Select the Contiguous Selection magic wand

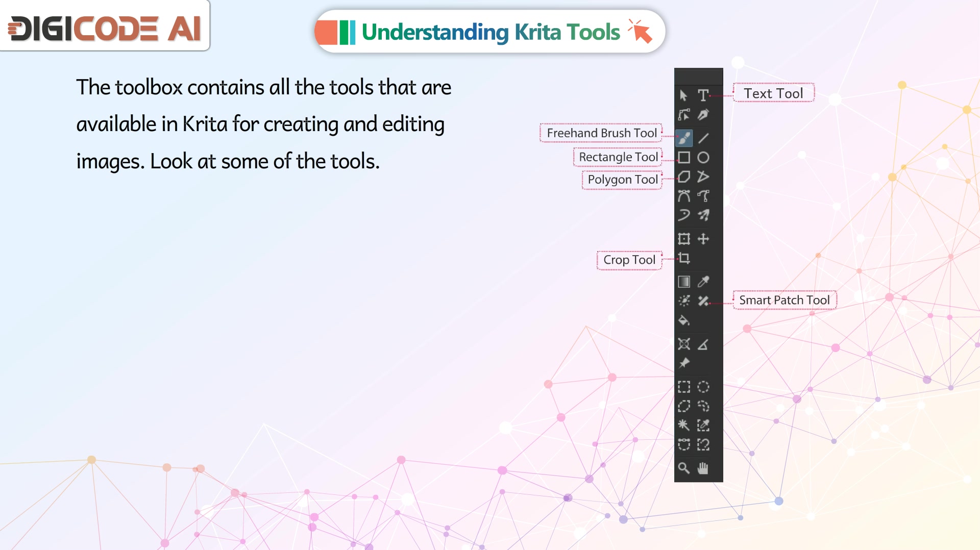tap(684, 425)
